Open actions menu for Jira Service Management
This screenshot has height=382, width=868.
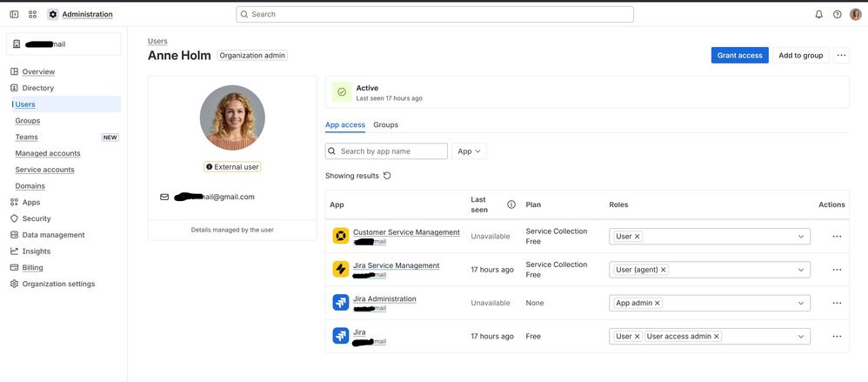pos(837,270)
